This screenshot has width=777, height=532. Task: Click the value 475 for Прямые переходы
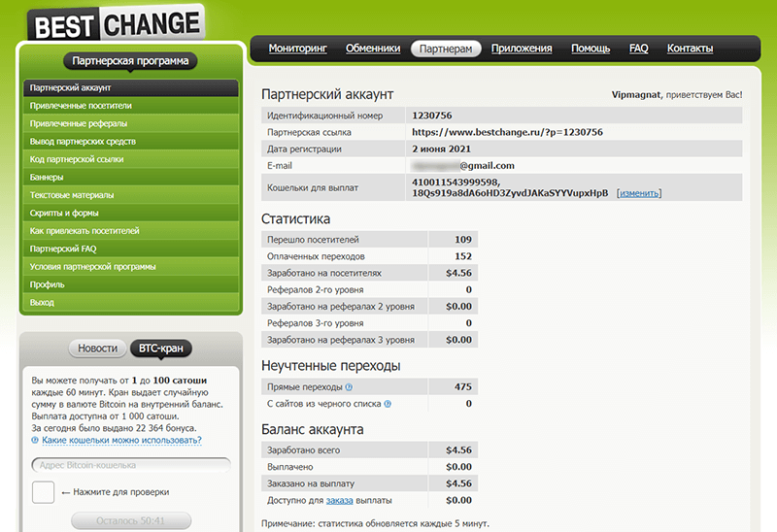click(x=463, y=386)
